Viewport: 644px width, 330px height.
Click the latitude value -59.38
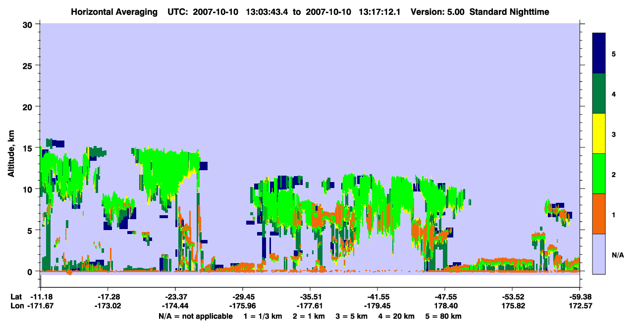point(579,297)
